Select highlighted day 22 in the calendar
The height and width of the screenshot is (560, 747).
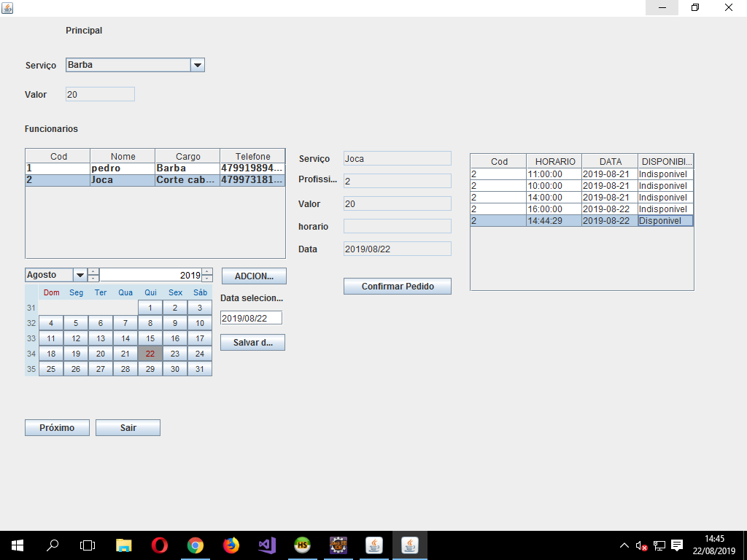(x=150, y=354)
